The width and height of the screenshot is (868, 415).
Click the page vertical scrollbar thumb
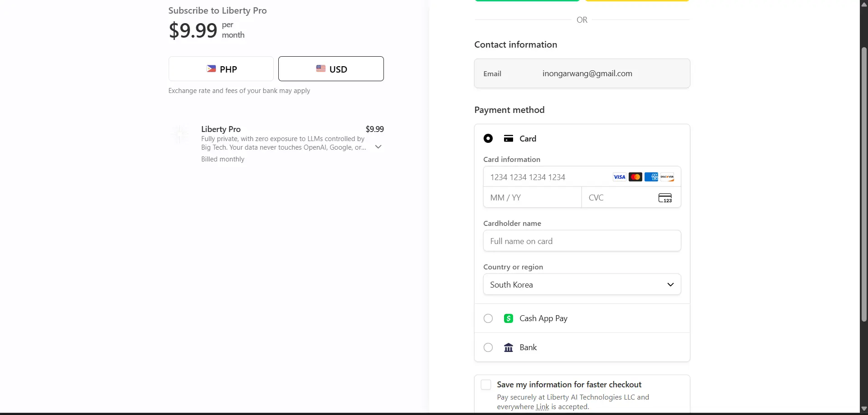[864, 184]
